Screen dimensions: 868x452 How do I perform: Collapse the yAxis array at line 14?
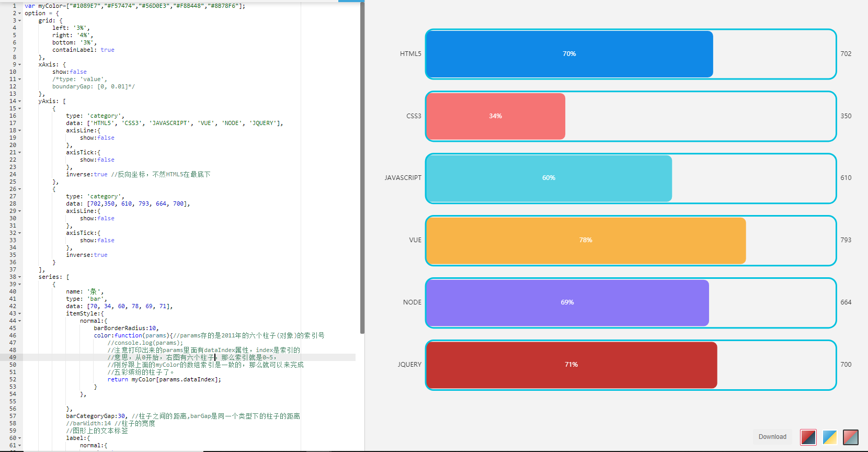(x=20, y=101)
